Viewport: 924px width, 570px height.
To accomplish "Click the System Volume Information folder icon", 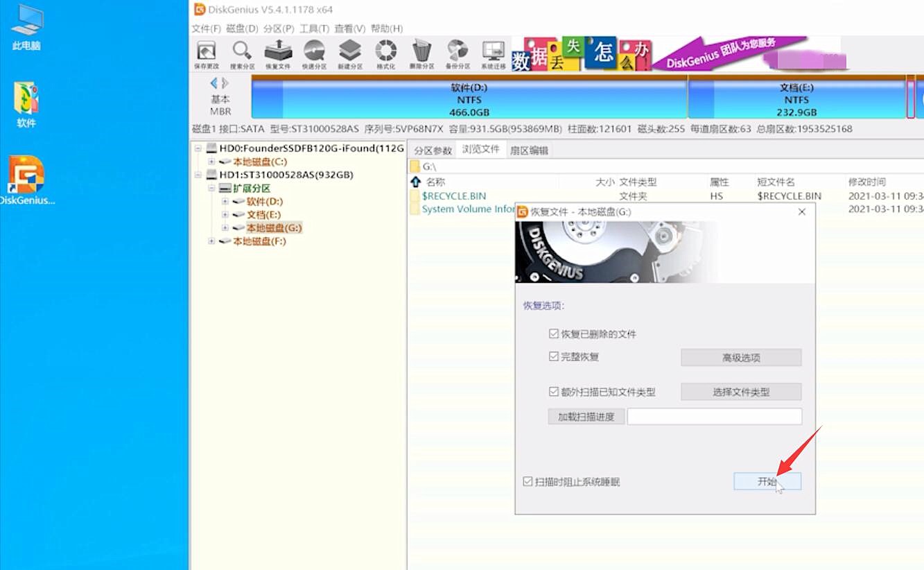I will coord(415,209).
